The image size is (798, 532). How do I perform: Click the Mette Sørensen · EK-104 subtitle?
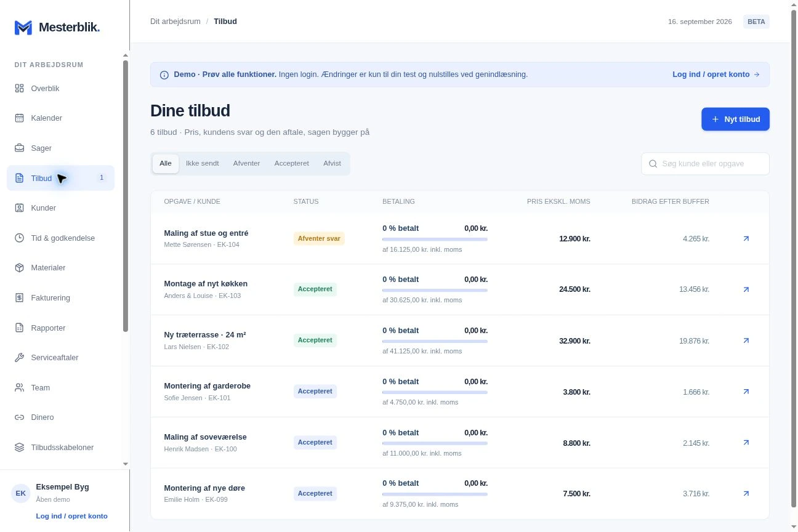click(x=202, y=244)
